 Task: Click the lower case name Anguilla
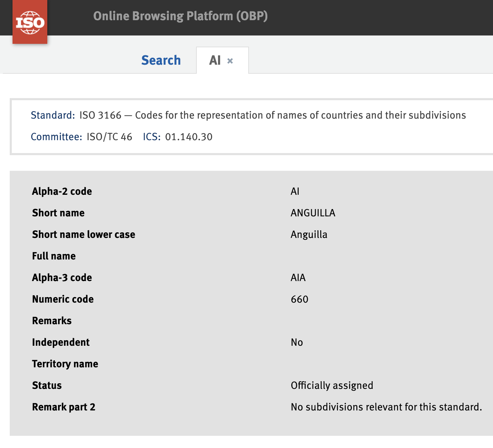pos(309,234)
